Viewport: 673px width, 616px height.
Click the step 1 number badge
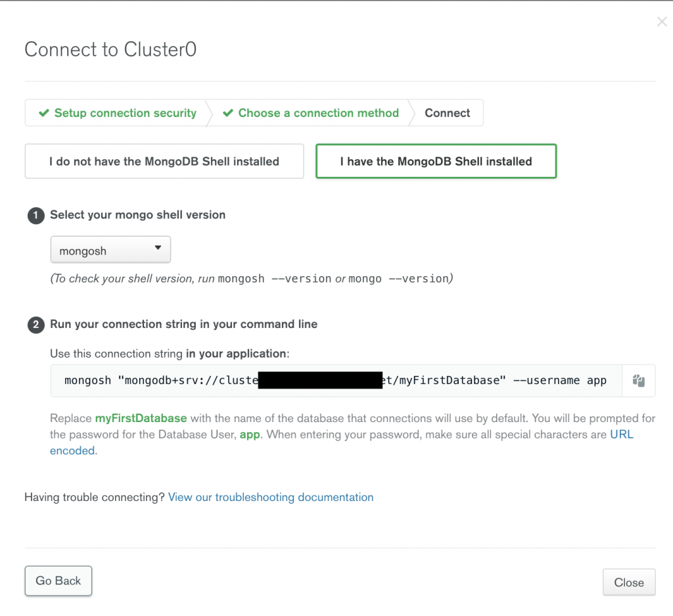pyautogui.click(x=36, y=216)
